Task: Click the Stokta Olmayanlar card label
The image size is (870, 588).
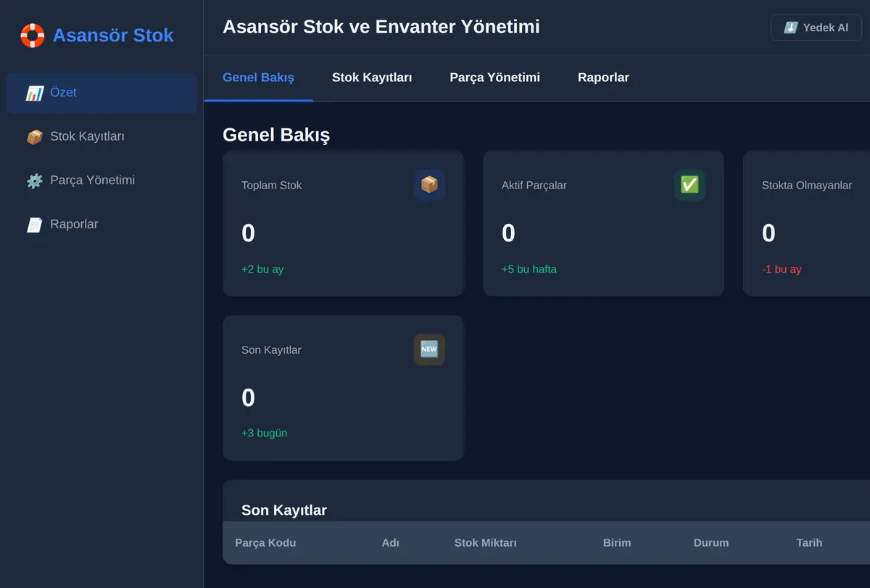Action: click(x=807, y=185)
